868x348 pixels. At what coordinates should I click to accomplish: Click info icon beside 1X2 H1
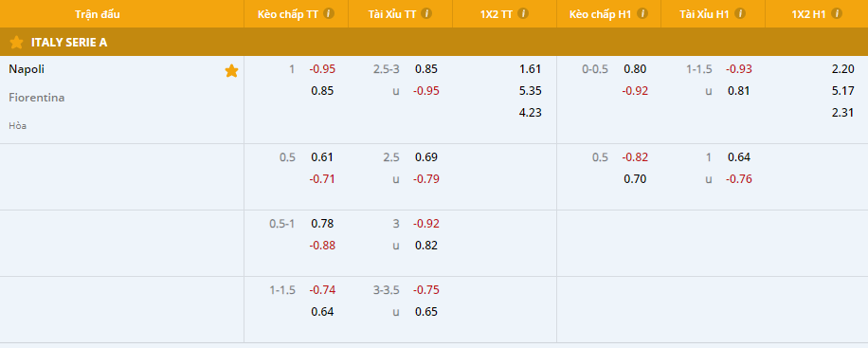coord(837,14)
